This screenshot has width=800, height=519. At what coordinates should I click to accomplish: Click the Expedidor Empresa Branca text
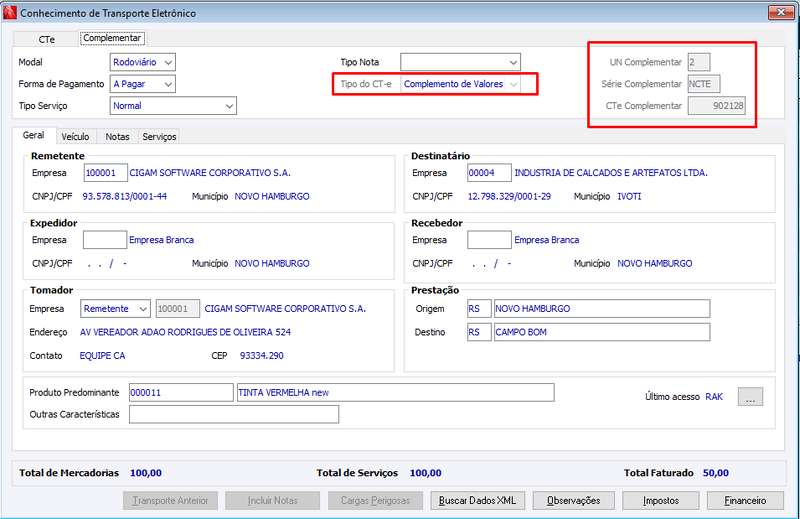tap(161, 240)
